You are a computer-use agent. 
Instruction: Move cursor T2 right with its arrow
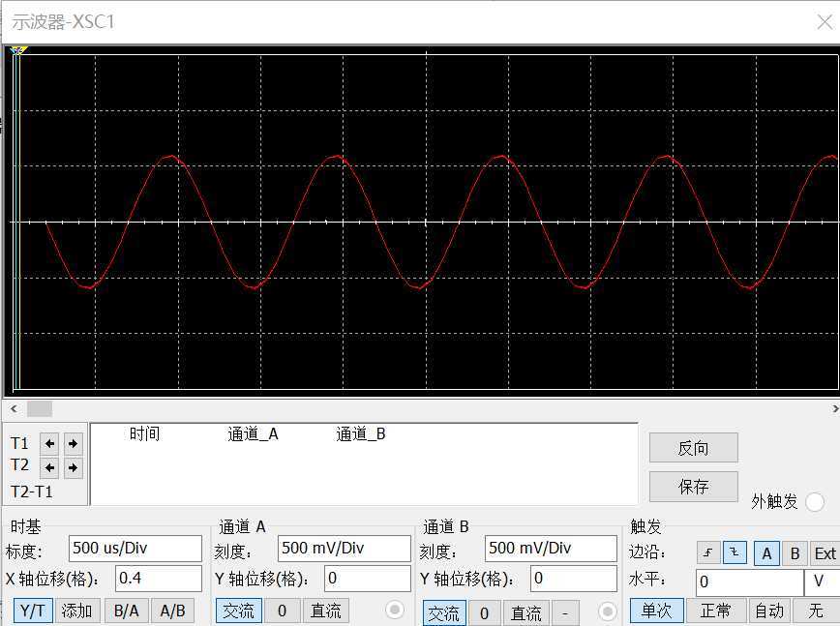[74, 468]
